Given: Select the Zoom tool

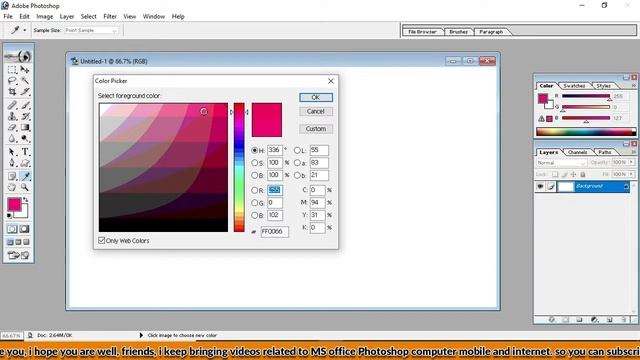Looking at the screenshot, I should click(x=25, y=187).
